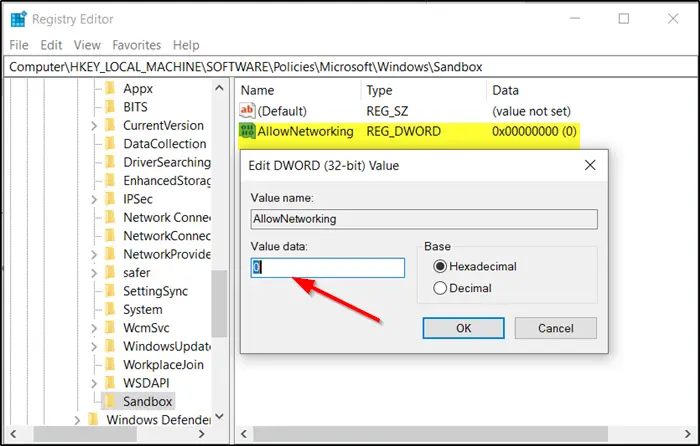This screenshot has height=446, width=700.
Task: Click the tree pane horizontal scrollbar thumb
Action: click(85, 433)
